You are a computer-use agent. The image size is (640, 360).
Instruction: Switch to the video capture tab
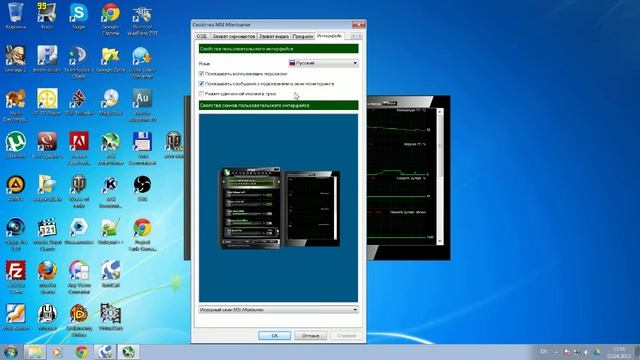click(273, 36)
